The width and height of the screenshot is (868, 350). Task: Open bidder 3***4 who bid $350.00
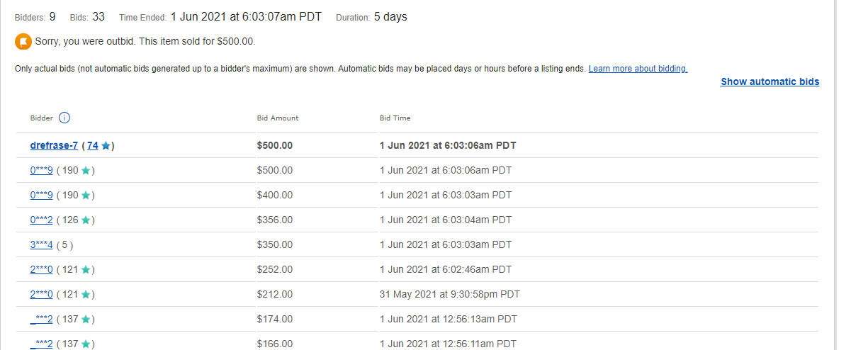[x=41, y=244]
